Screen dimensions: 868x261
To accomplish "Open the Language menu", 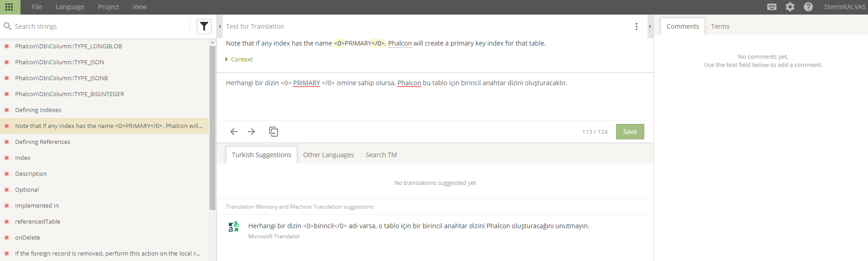I will pos(70,7).
